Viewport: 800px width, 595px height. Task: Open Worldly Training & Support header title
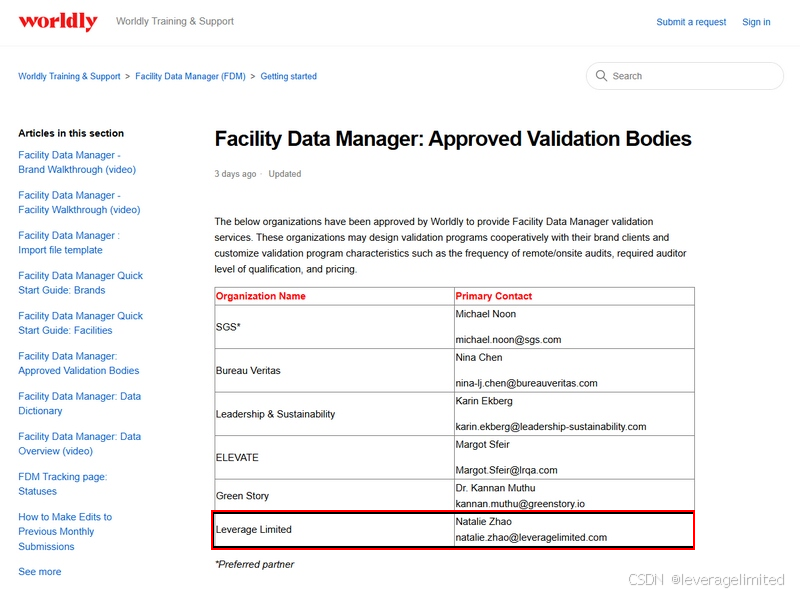point(174,21)
